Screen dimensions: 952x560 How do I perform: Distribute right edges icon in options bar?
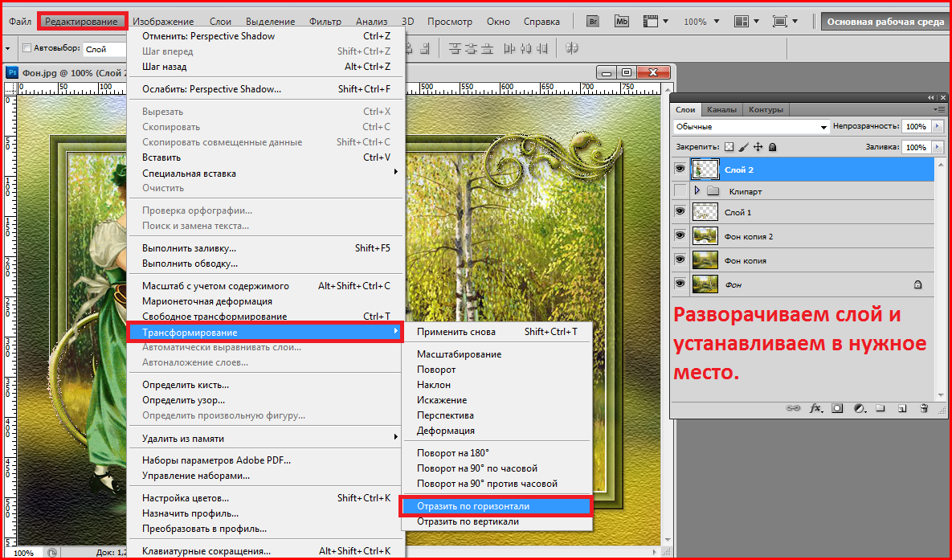[x=541, y=48]
